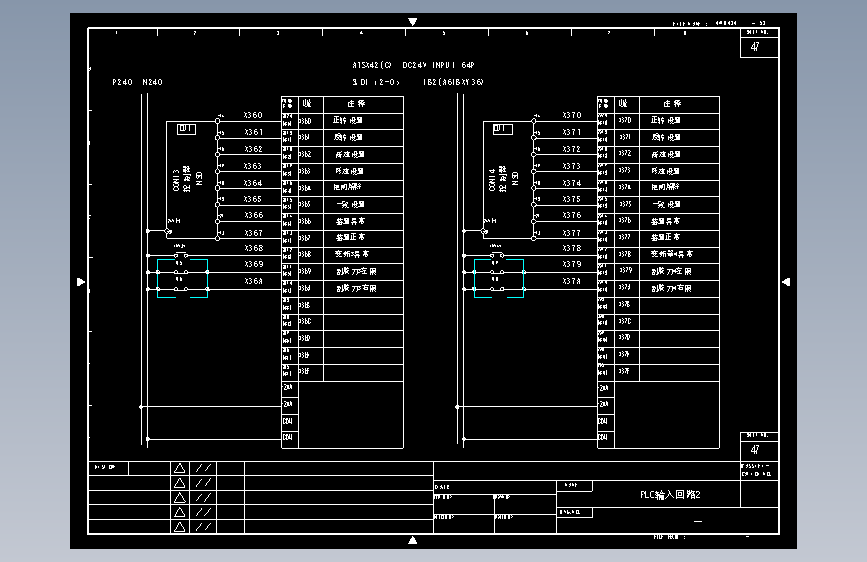This screenshot has width=867, height=562.
Task: Select the X368 wire label
Action: (254, 248)
